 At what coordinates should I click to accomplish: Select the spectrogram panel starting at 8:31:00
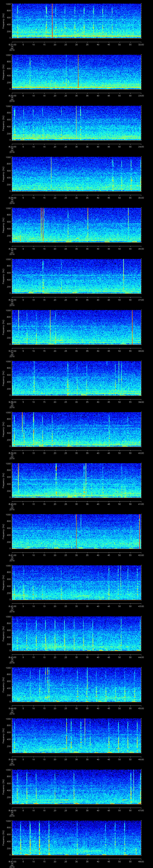tap(76, 21)
